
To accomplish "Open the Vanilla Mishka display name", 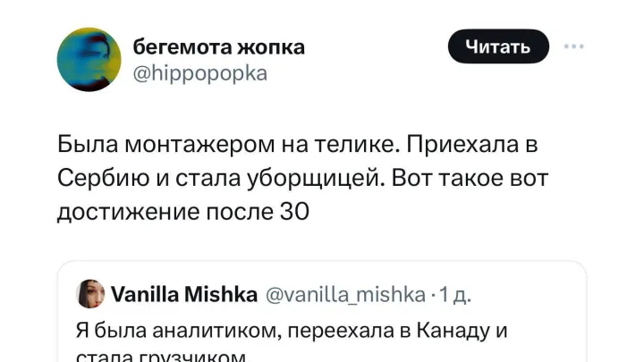I will (x=184, y=294).
